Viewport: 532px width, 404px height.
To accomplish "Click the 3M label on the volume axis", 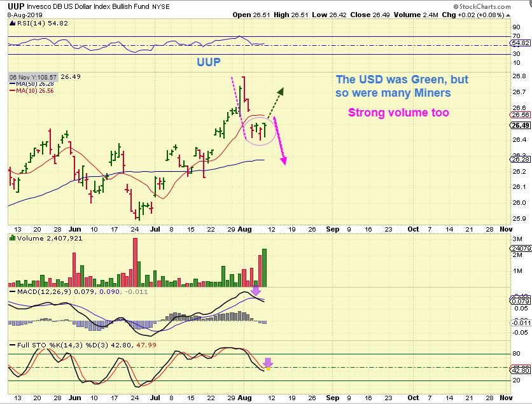I will pyautogui.click(x=517, y=239).
